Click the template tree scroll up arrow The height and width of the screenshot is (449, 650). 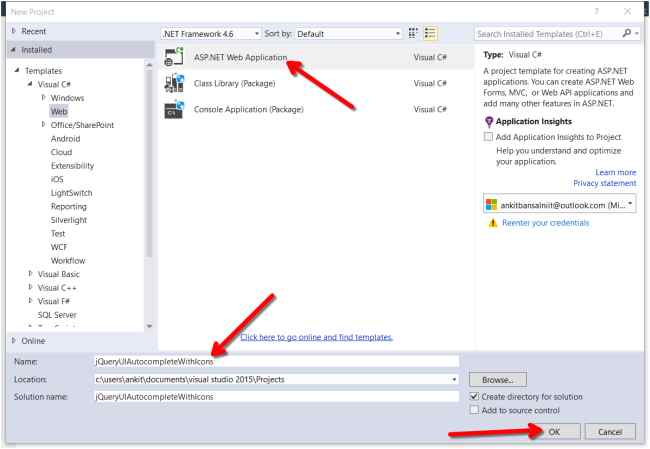[149, 65]
